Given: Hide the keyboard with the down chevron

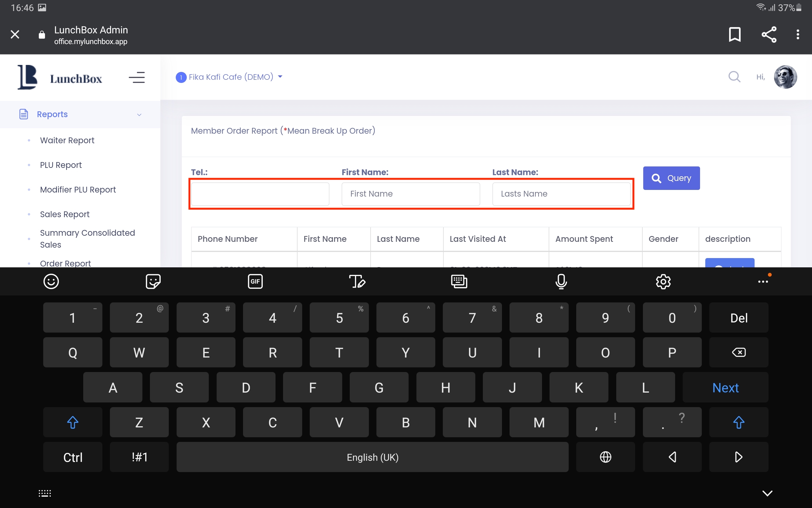Looking at the screenshot, I should point(767,493).
